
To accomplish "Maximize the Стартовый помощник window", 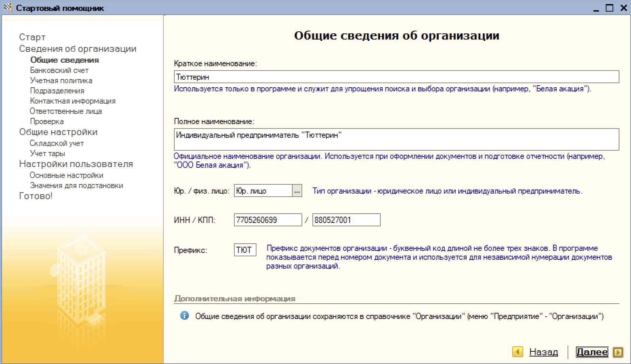I will click(x=610, y=8).
